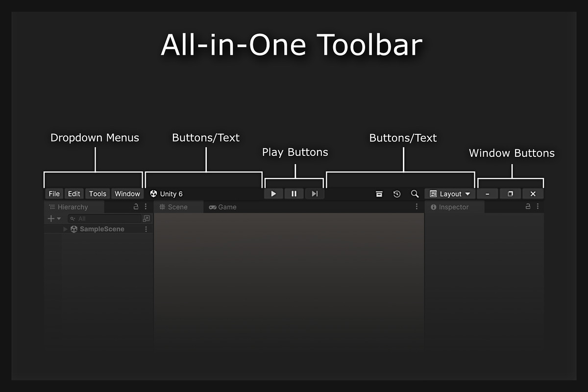Toggle the Inspector panel lock padlock
This screenshot has height=392, width=588.
click(528, 206)
